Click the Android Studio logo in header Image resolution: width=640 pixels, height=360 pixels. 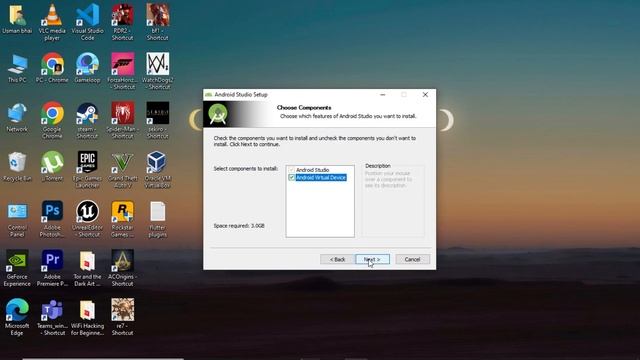tap(218, 114)
